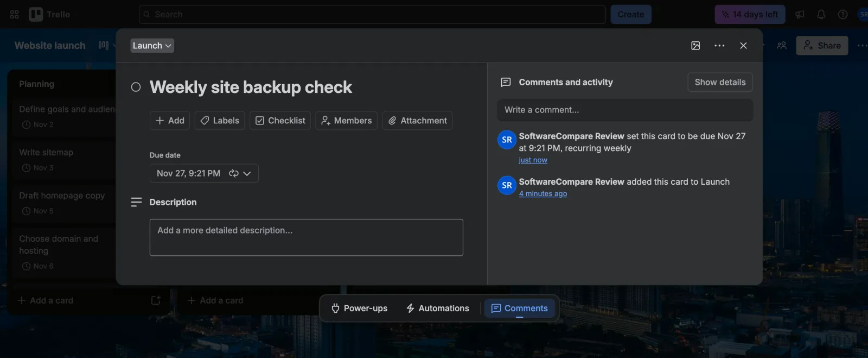Open the card actions ellipsis menu
This screenshot has height=358, width=868.
[x=719, y=46]
